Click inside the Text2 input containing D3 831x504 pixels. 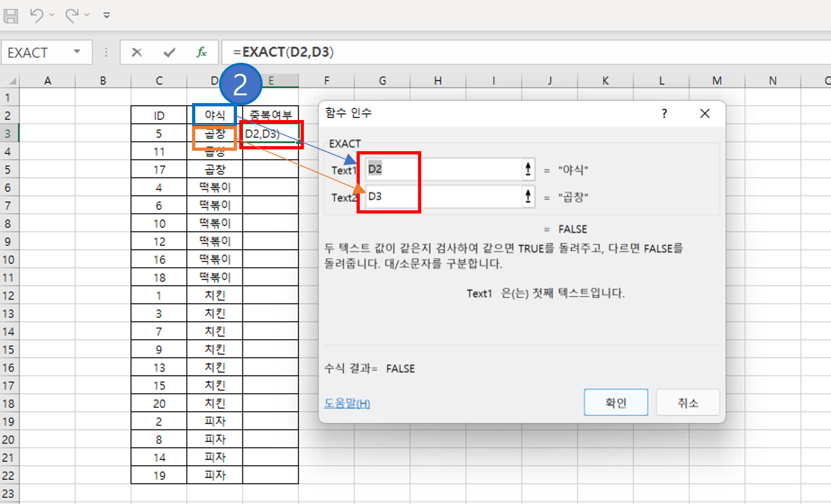[440, 197]
